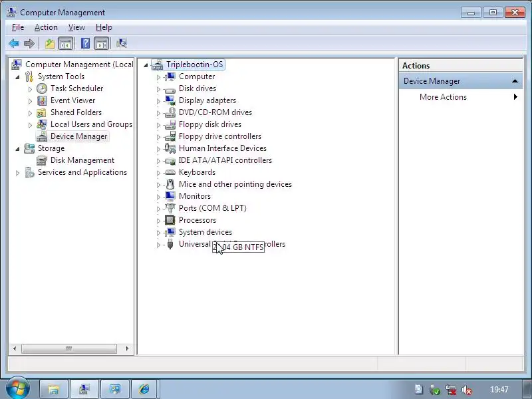Select Computer Management (Local) root label
Screen dimensions: 532x399
click(79, 65)
